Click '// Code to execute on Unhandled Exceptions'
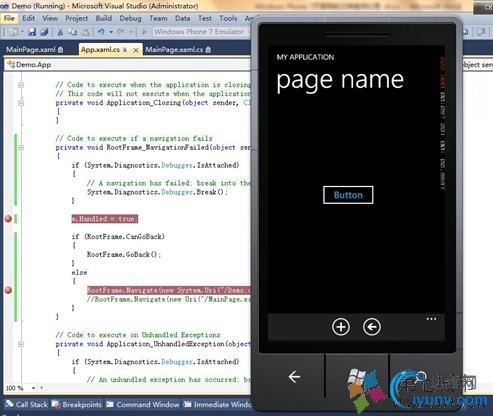 (138, 335)
